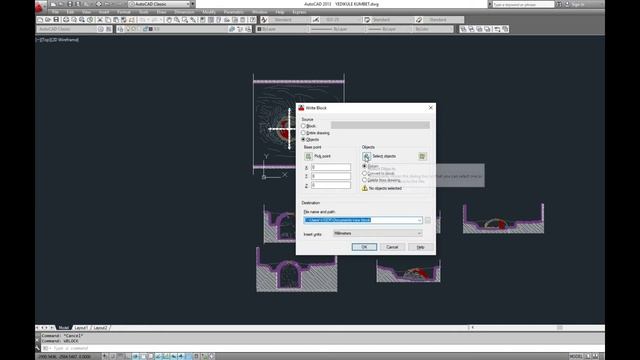The image size is (640, 360).
Task: Click Make Object's Layer Current icon
Action: click(232, 29)
